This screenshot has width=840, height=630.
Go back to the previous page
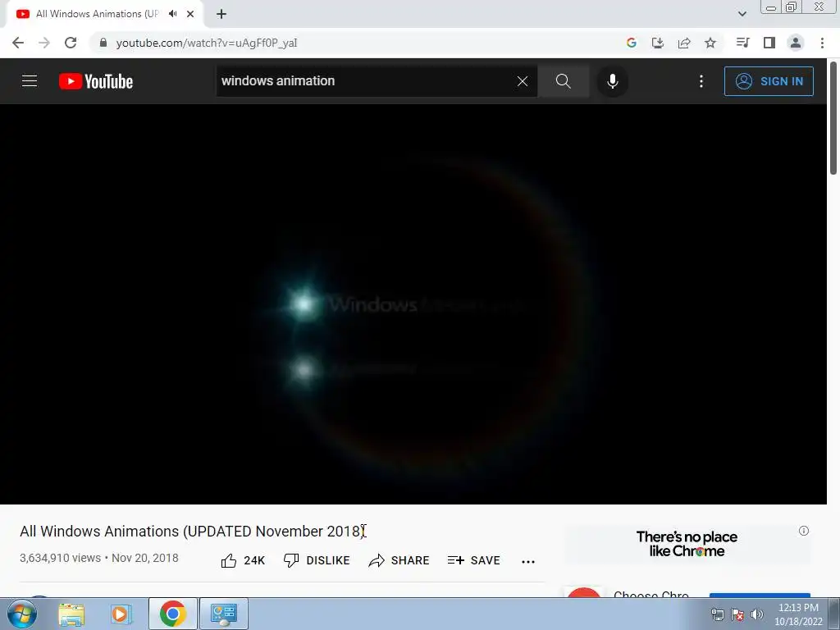(18, 43)
